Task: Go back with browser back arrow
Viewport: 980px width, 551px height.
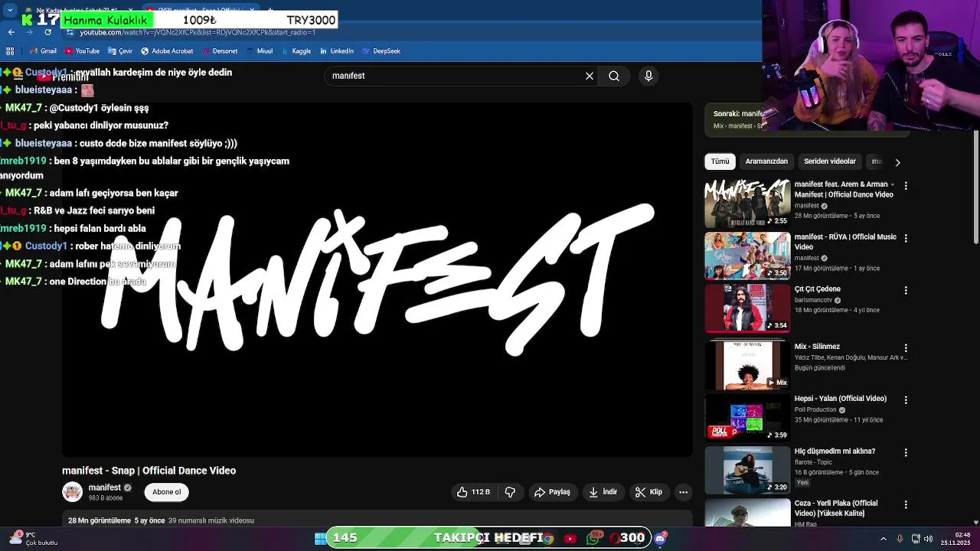Action: [x=11, y=32]
